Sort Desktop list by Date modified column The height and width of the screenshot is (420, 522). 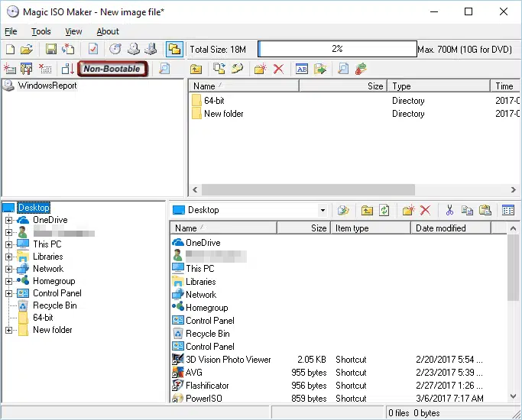(451, 228)
